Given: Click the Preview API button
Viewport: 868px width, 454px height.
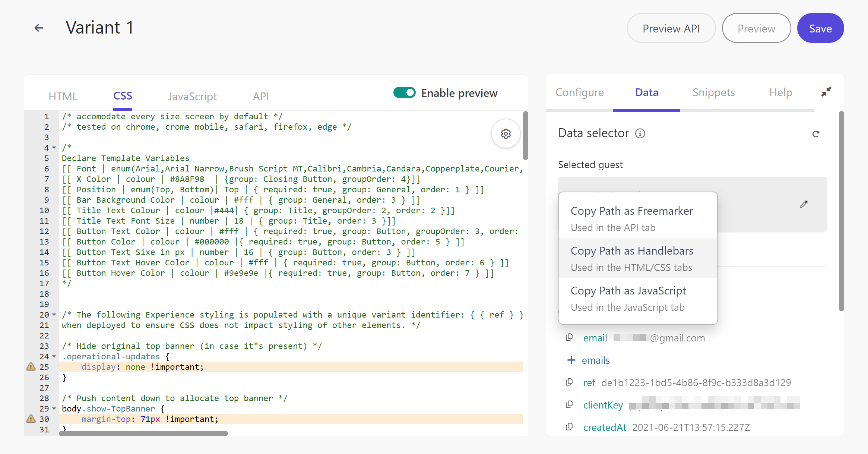Looking at the screenshot, I should point(671,28).
